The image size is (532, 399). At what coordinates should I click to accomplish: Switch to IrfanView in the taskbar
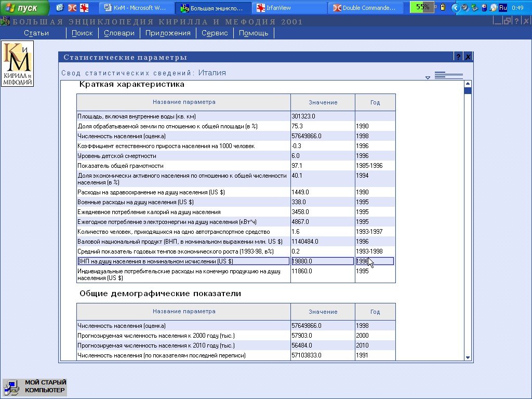pyautogui.click(x=288, y=8)
